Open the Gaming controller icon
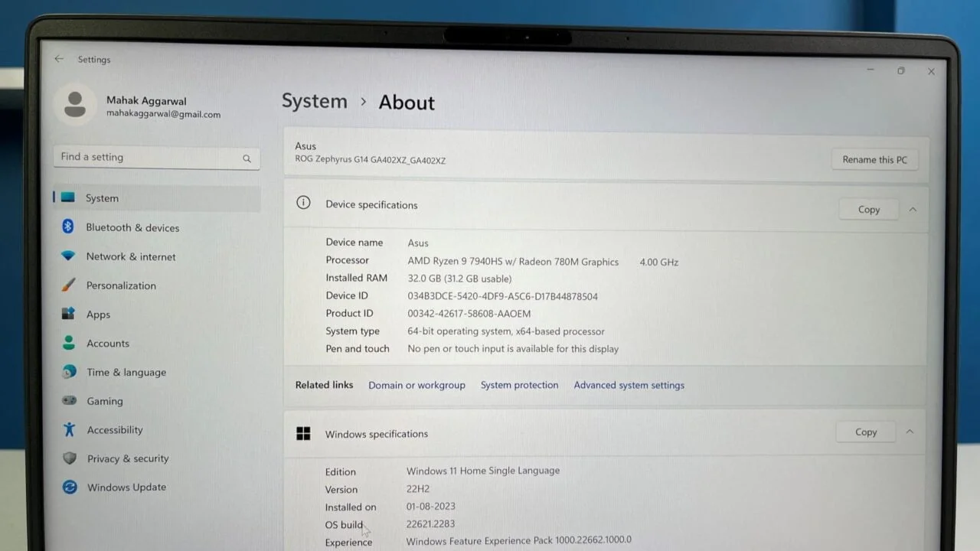Screen dimensions: 980x551 click(69, 400)
